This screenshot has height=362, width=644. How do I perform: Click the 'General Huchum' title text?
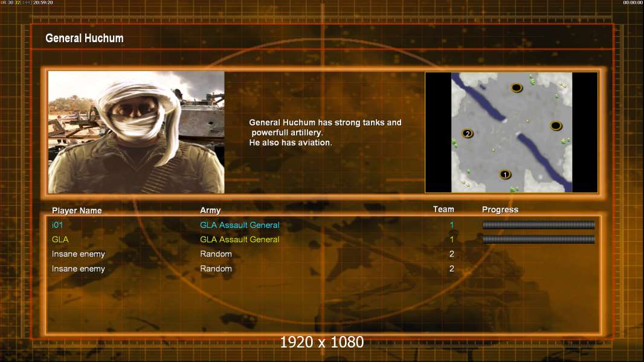[84, 38]
